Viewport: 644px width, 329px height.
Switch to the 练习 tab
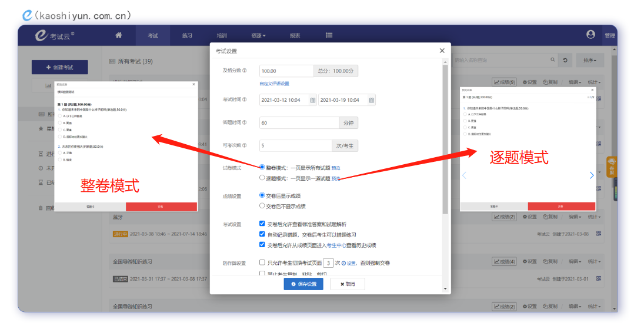(x=187, y=36)
